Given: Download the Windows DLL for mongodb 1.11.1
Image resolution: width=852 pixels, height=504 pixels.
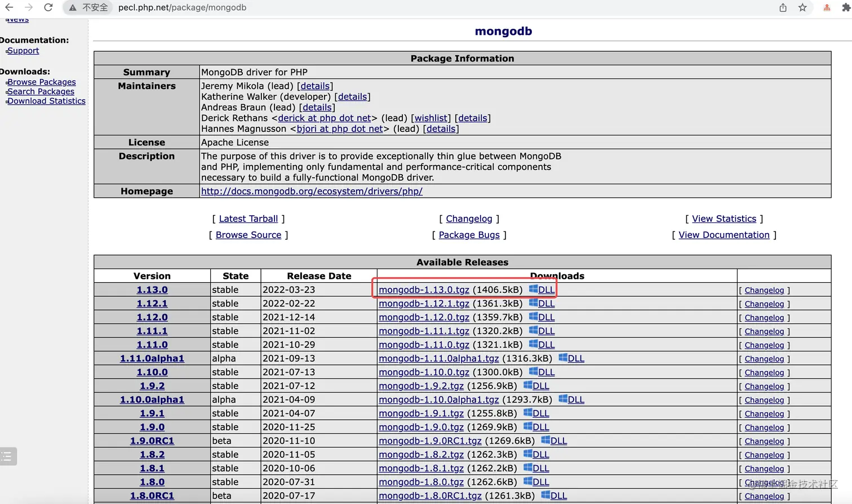Looking at the screenshot, I should pyautogui.click(x=542, y=331).
